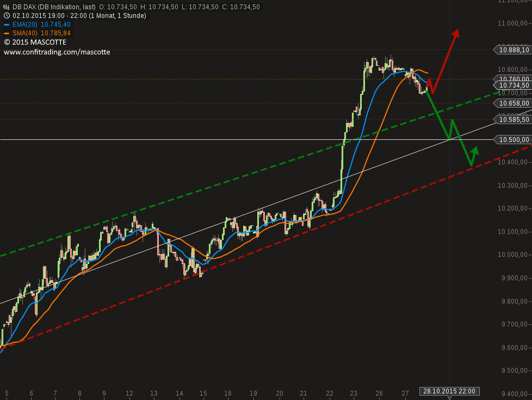
Task: Click the 10.500,00 horizontal line label
Action: (512, 139)
